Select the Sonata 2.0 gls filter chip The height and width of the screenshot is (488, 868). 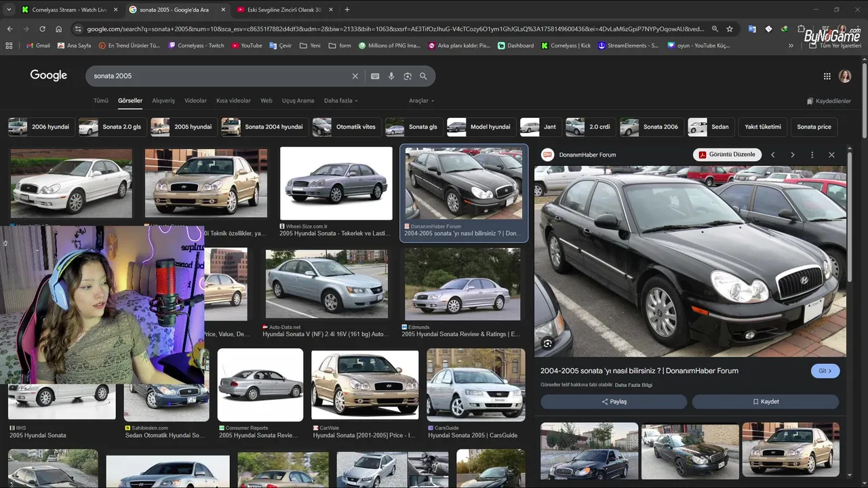tap(112, 127)
